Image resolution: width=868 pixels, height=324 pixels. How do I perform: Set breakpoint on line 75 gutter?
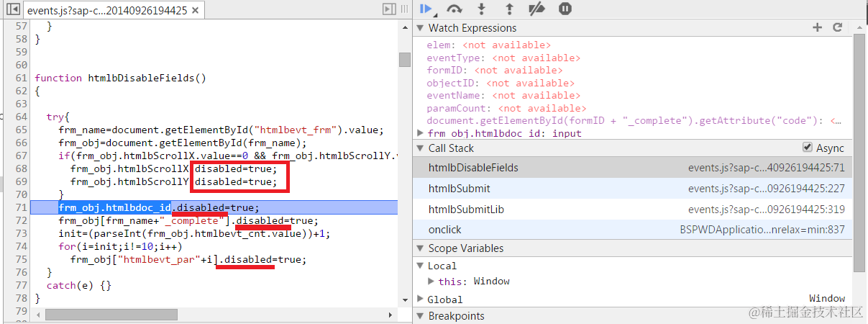point(21,259)
